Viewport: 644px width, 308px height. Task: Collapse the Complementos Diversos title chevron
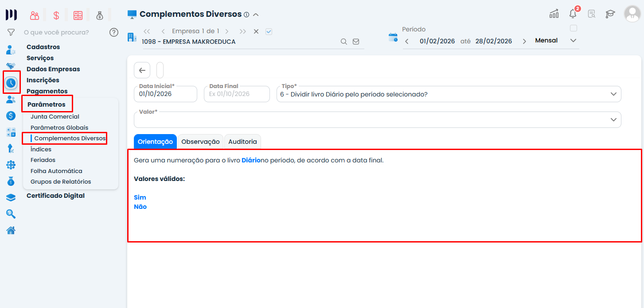point(256,15)
